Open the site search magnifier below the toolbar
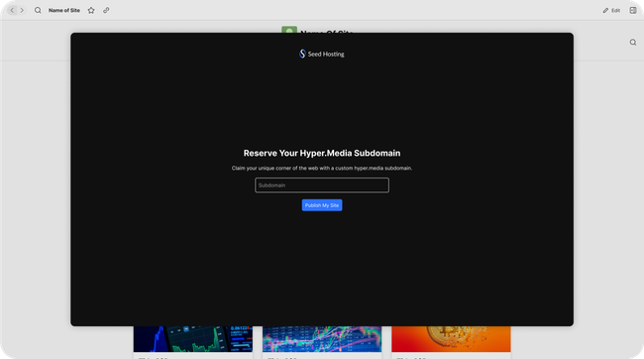This screenshot has width=644, height=359. 633,43
